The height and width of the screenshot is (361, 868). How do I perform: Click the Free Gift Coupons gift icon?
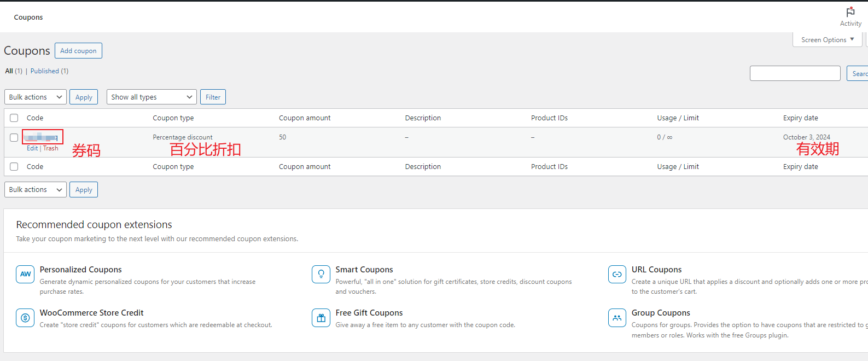[x=321, y=317]
